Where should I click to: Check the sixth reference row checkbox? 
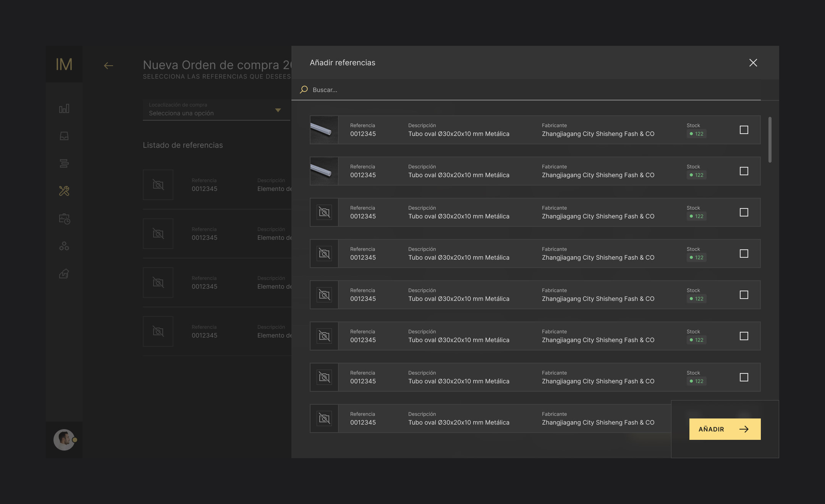[744, 336]
